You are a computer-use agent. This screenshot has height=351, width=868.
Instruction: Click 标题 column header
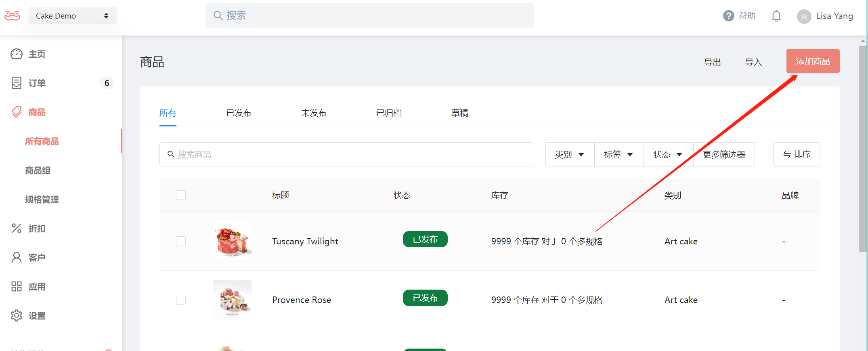281,195
